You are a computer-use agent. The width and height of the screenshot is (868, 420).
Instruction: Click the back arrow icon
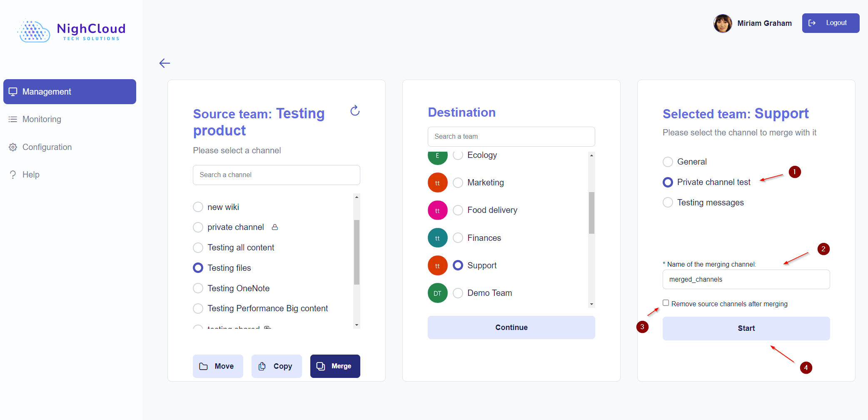coord(165,63)
